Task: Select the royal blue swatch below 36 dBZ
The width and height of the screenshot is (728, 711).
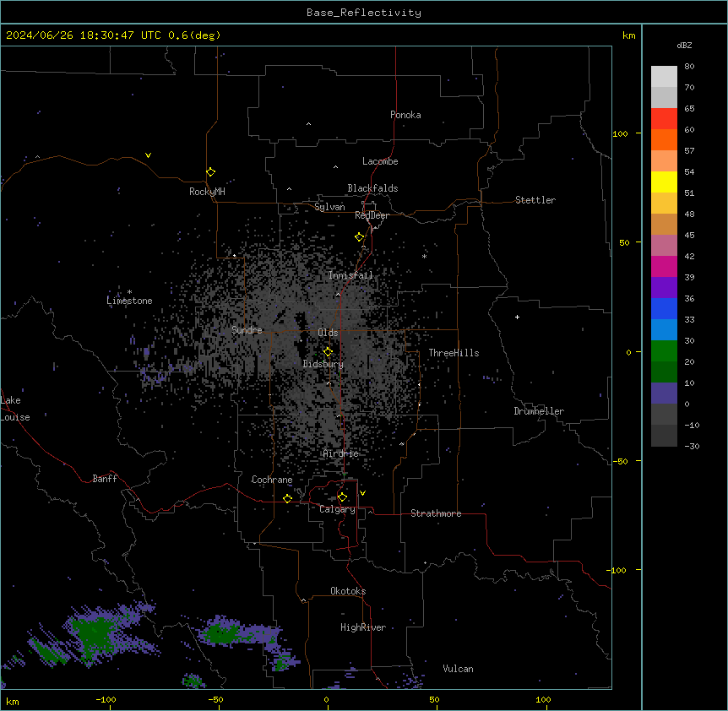Action: (664, 308)
